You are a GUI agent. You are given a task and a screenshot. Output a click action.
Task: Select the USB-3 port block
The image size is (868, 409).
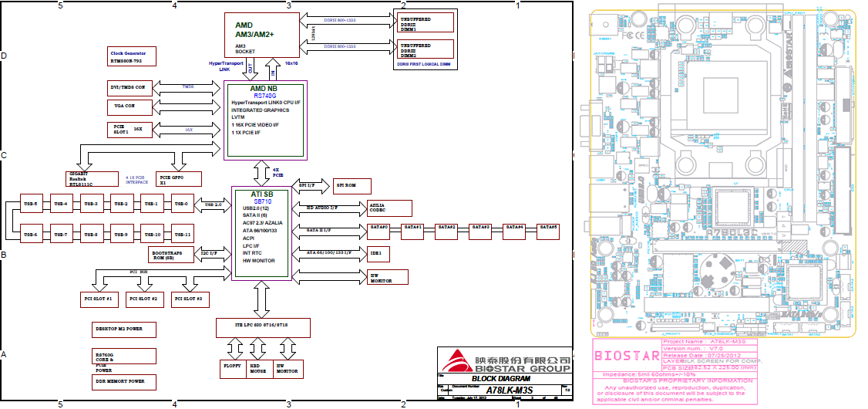(x=91, y=204)
